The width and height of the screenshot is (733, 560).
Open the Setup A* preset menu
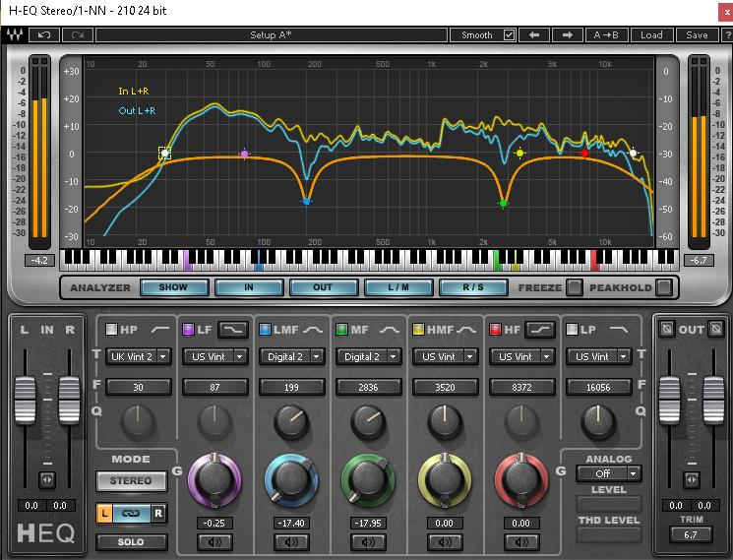pos(272,35)
